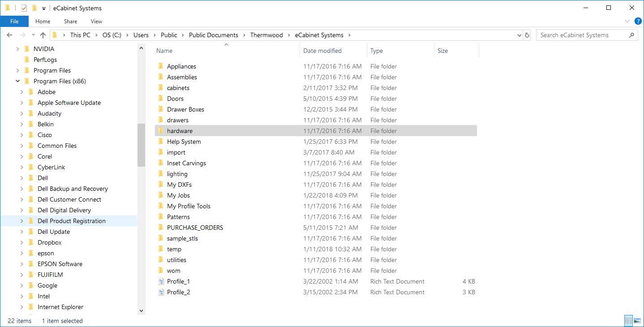Viewport: 644px width, 327px height.
Task: Click the search magnifier icon
Action: coord(632,35)
